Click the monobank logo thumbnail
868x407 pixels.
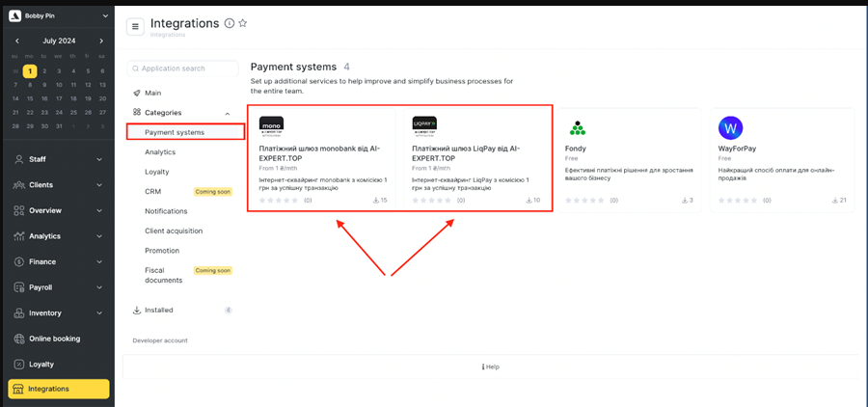click(271, 128)
